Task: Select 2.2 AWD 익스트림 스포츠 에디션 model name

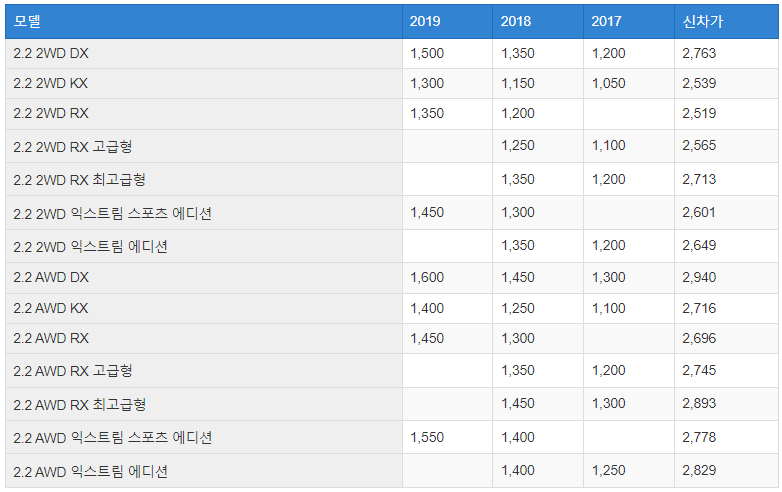Action: (112, 438)
